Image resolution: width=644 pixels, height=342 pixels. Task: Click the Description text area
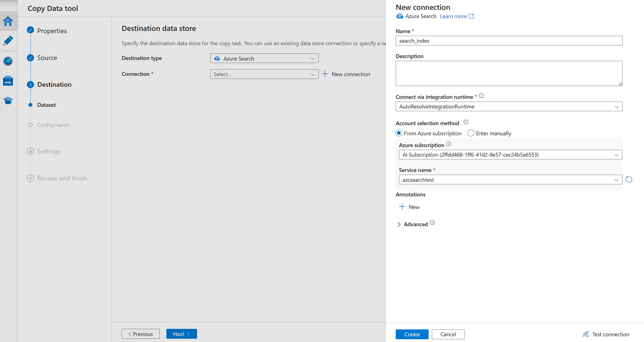[x=509, y=73]
